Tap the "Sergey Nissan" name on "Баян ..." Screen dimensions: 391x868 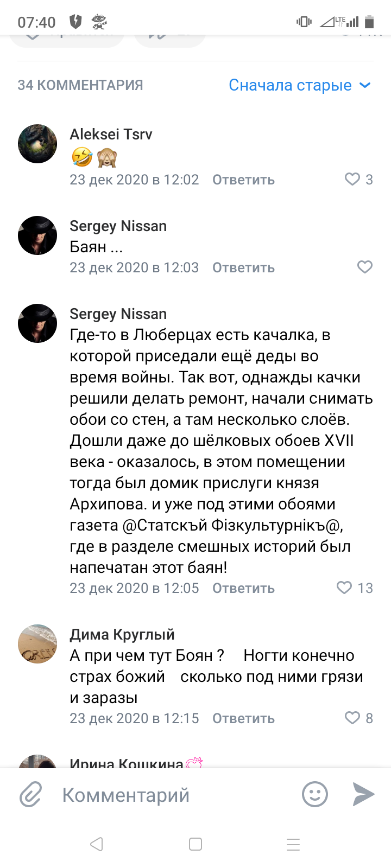(x=118, y=226)
